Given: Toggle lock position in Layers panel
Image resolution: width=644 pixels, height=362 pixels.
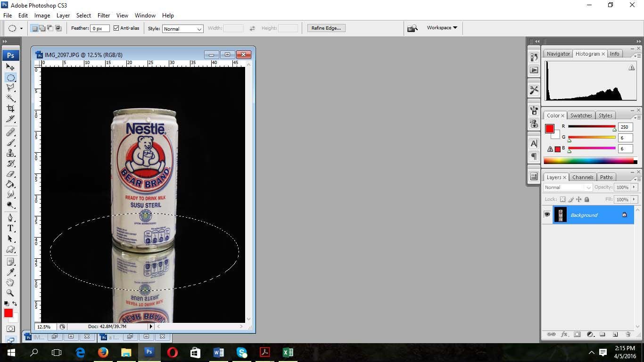Looking at the screenshot, I should (x=578, y=199).
